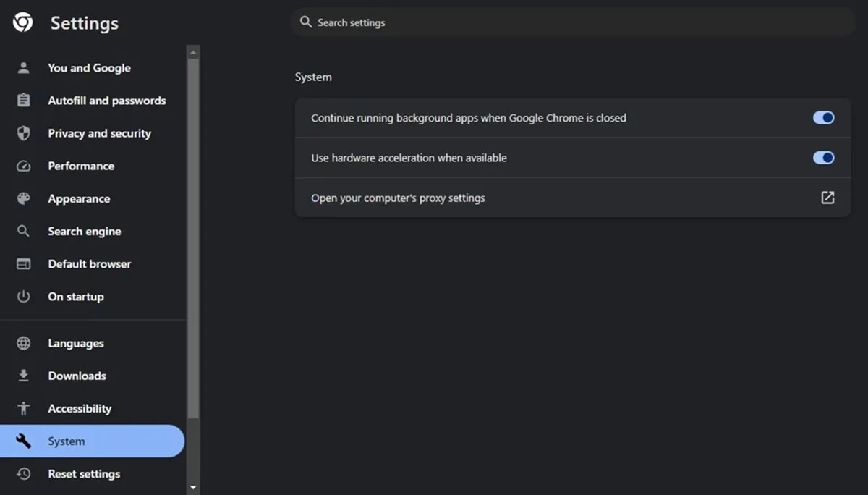868x495 pixels.
Task: Click the Use hardware acceleration label text
Action: pyautogui.click(x=409, y=158)
